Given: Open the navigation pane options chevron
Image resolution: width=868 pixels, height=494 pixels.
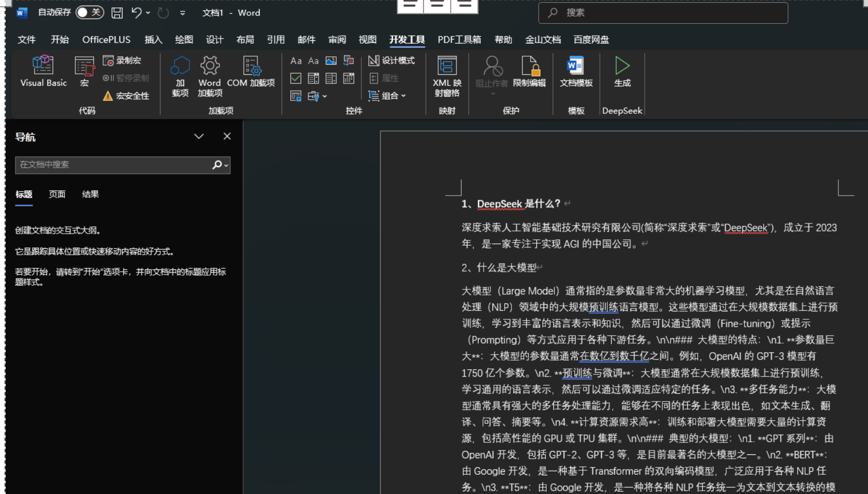Looking at the screenshot, I should [199, 137].
